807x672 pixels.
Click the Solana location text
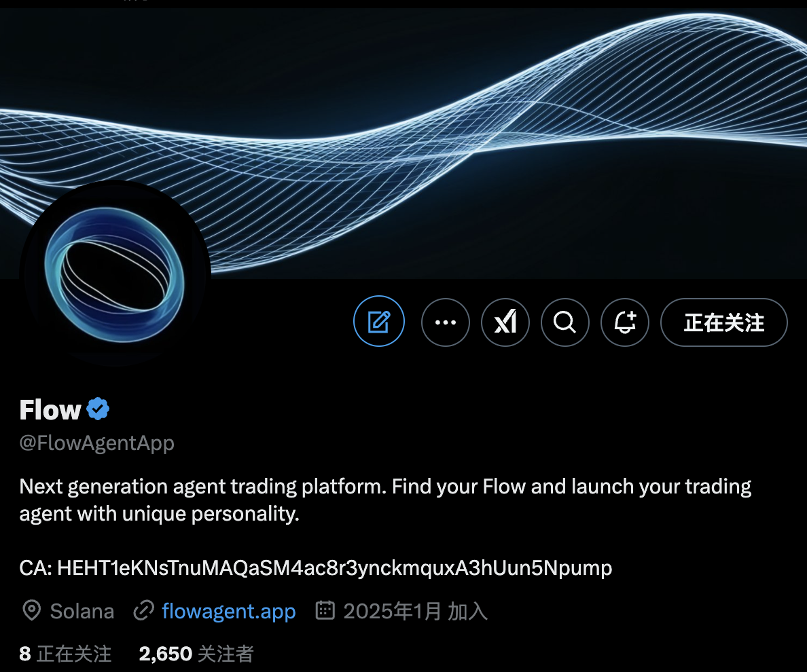[82, 611]
